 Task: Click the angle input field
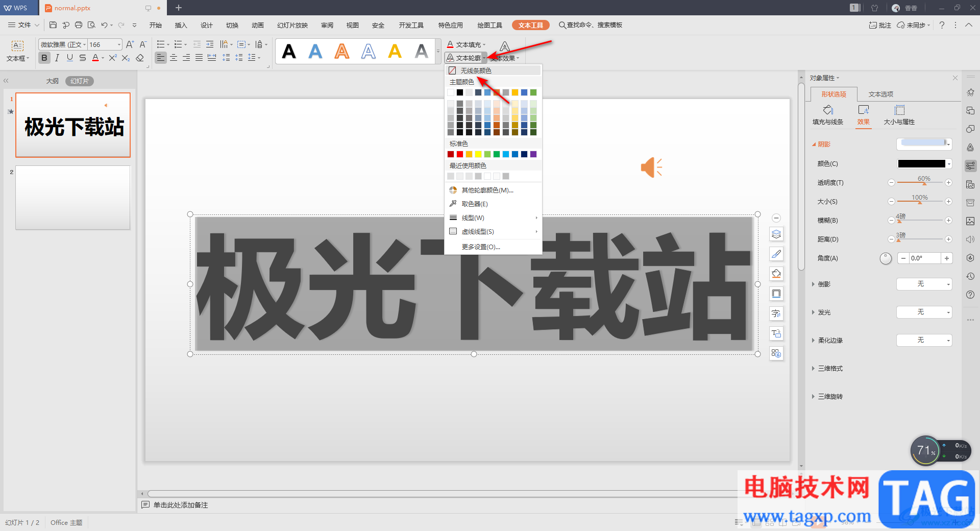924,258
